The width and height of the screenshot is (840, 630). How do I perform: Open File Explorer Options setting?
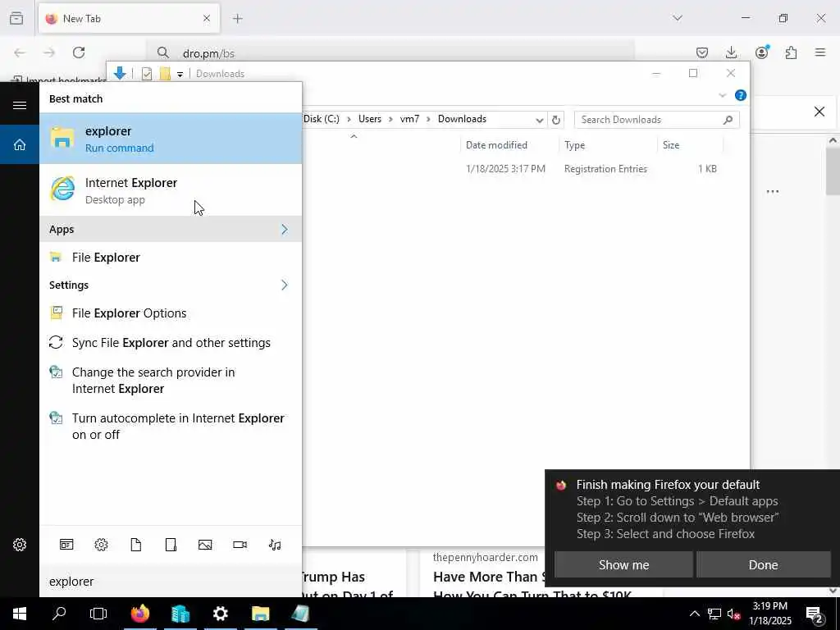tap(171, 313)
